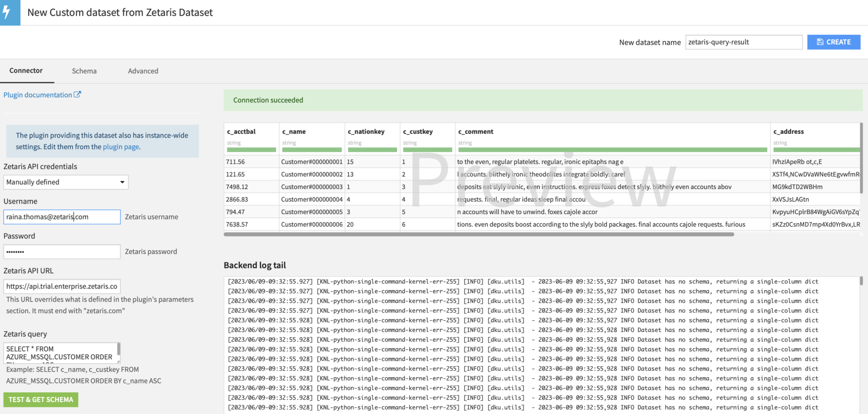Click the CREATE button

point(834,42)
